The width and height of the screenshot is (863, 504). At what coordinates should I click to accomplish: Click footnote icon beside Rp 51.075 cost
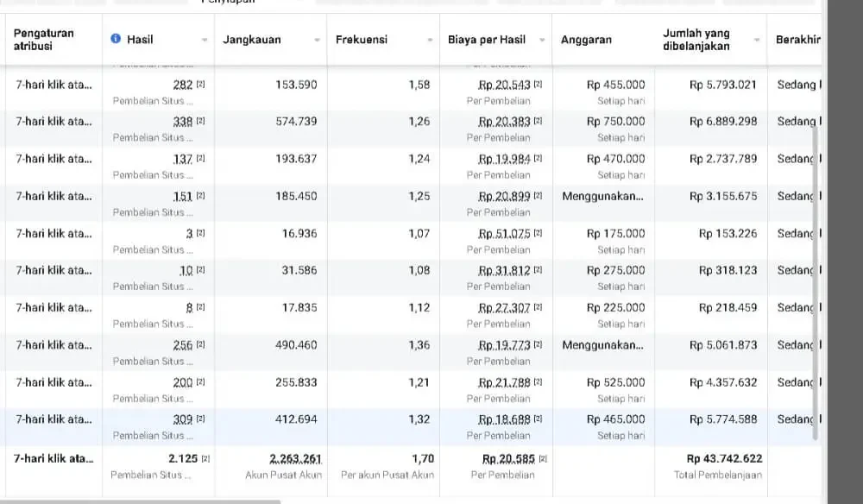(538, 234)
